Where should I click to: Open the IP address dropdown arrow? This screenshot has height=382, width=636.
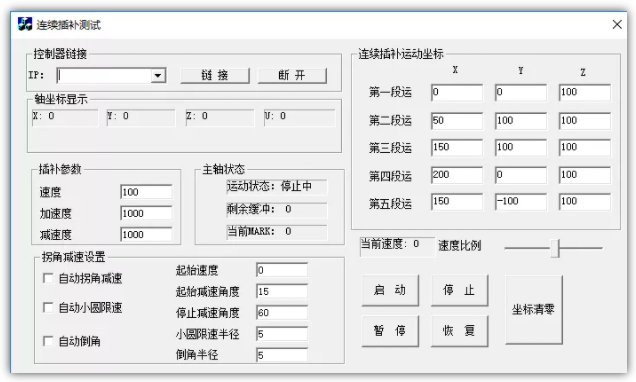coord(158,75)
